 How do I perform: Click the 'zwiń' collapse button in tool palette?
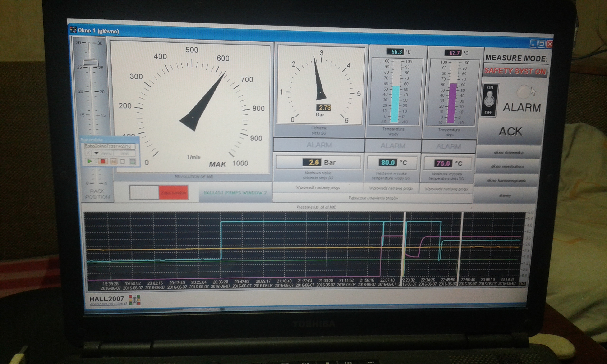(x=125, y=154)
